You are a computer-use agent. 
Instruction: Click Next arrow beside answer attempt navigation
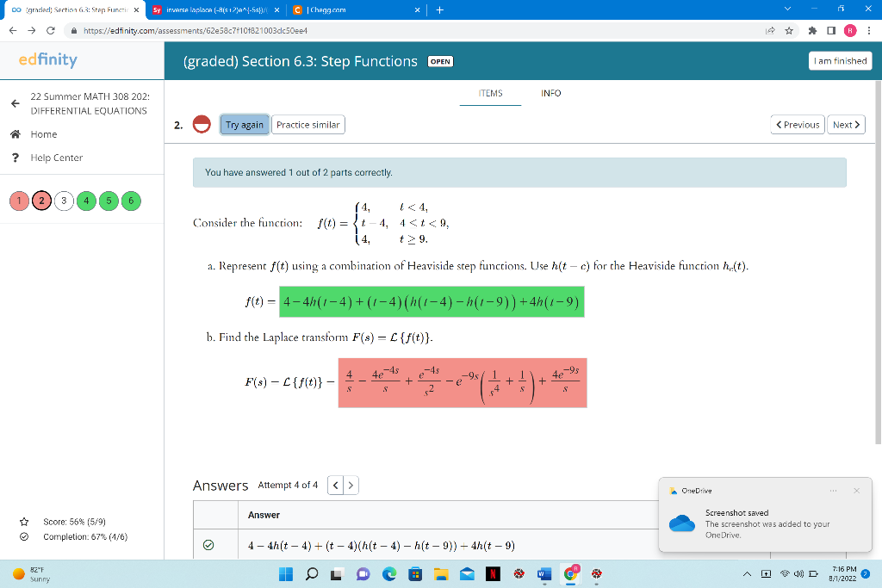pyautogui.click(x=350, y=485)
